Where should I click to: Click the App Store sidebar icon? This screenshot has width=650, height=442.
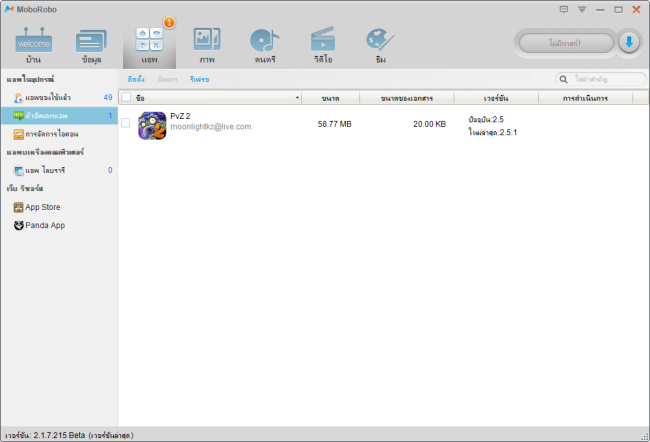point(18,207)
